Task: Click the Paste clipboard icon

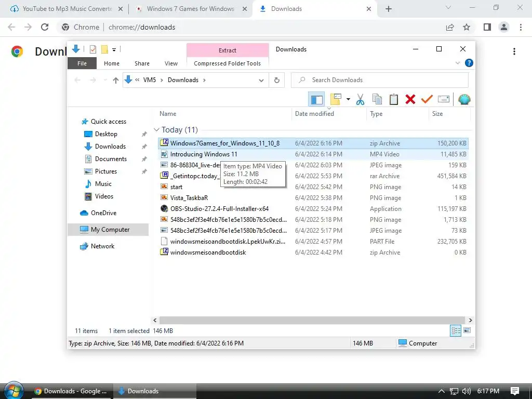Action: tap(394, 99)
